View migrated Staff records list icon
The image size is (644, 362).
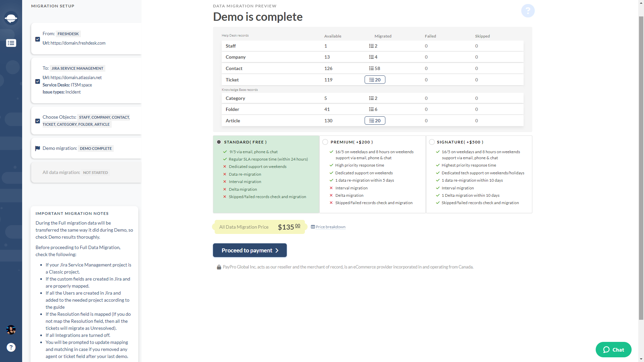371,46
